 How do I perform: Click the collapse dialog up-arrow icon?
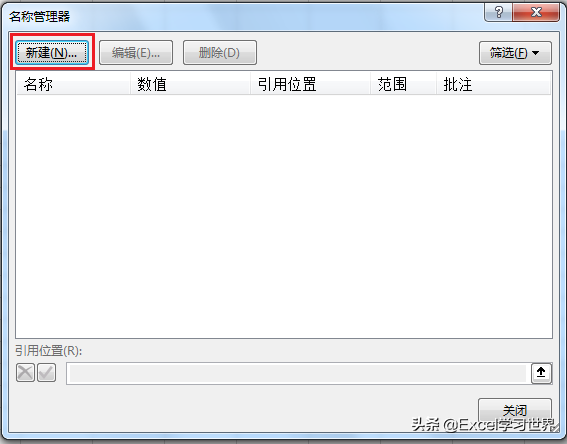541,373
